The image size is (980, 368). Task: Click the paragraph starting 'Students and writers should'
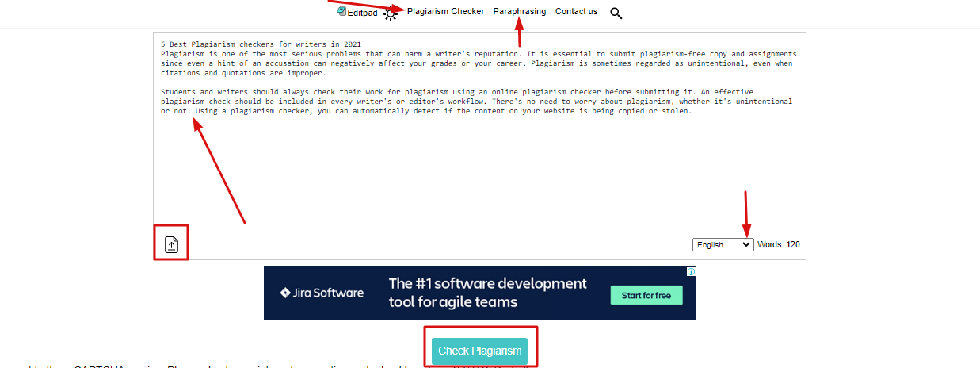click(476, 102)
